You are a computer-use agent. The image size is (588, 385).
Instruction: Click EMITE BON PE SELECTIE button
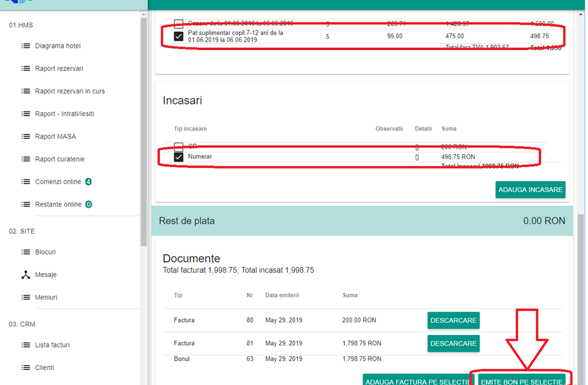point(522,380)
